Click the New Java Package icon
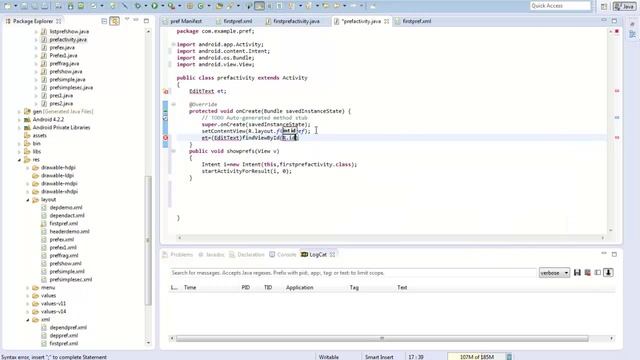This screenshot has height=360, width=640. pyautogui.click(x=190, y=6)
